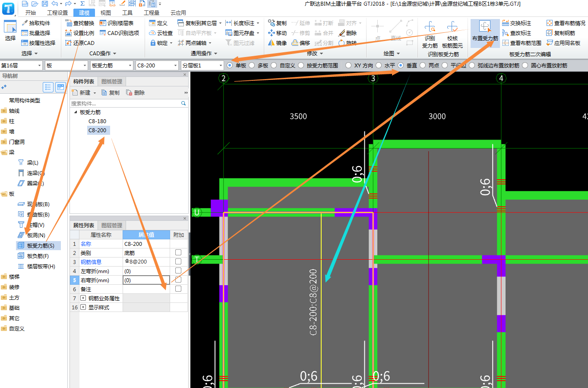Screen dimensions: 588x388
Task: Switch to the 图层管理 tab
Action: point(112,225)
